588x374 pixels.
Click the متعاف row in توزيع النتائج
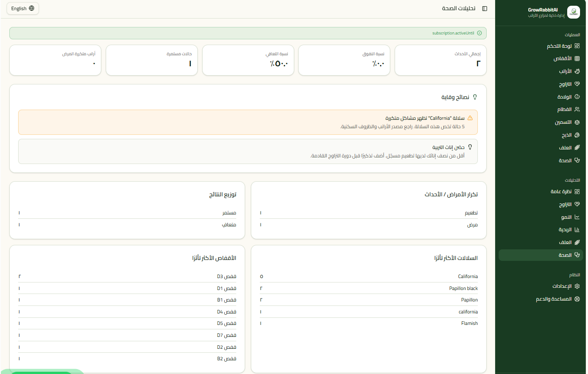pos(127,225)
